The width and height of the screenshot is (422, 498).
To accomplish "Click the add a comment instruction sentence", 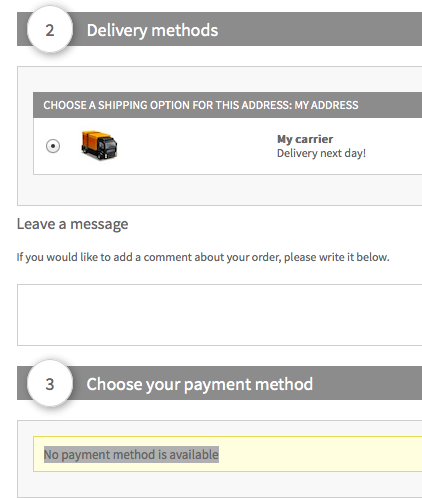I will (x=203, y=257).
